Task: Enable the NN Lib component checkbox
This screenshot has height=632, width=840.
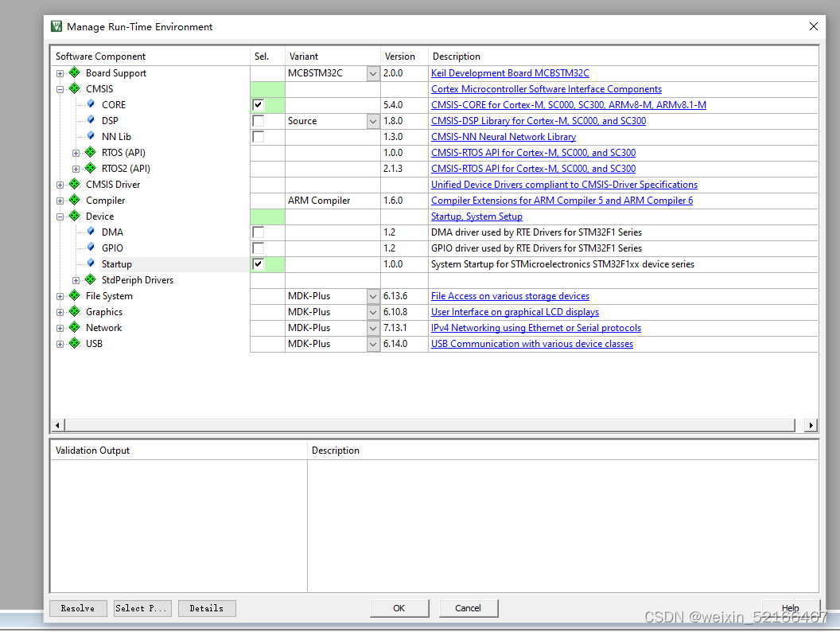Action: pyautogui.click(x=259, y=137)
